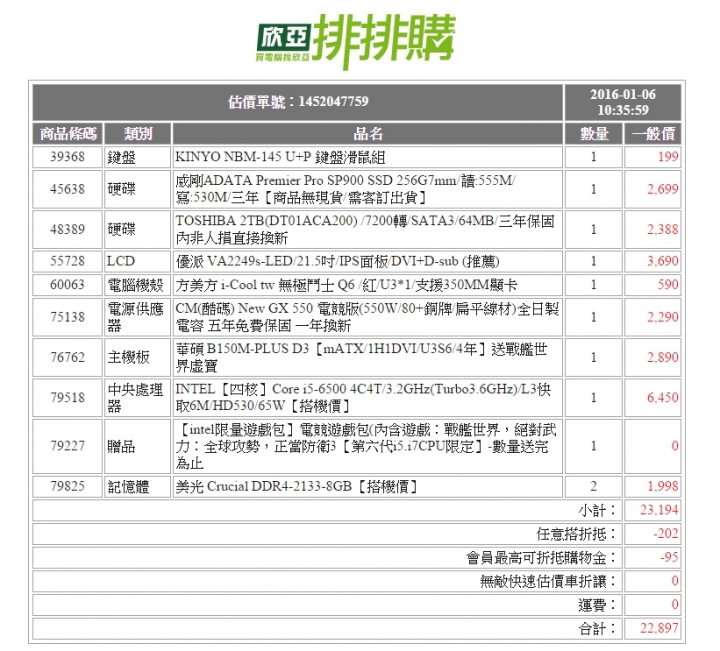Screen dimensions: 720x651
Task: Click the 贈品 category cell
Action: (x=138, y=446)
